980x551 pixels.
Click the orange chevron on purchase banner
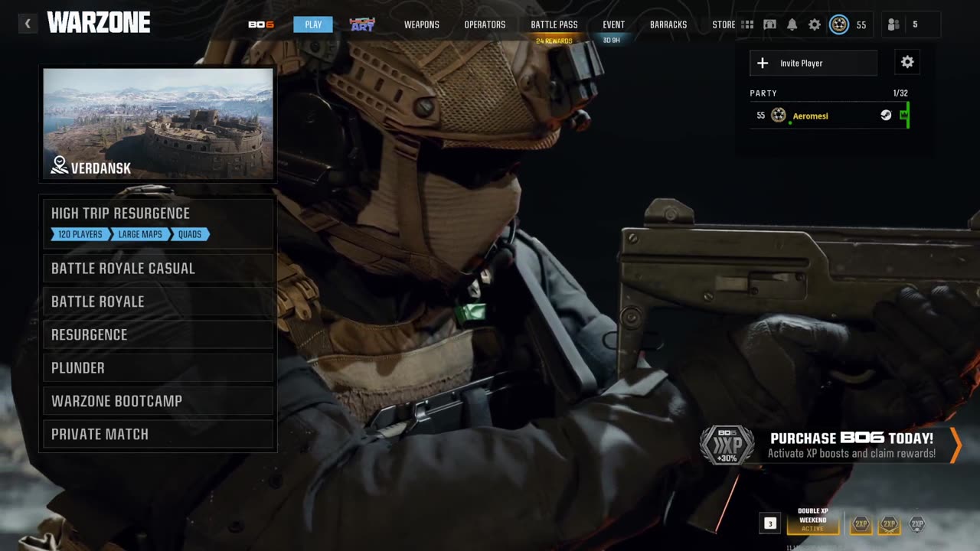[x=955, y=445]
